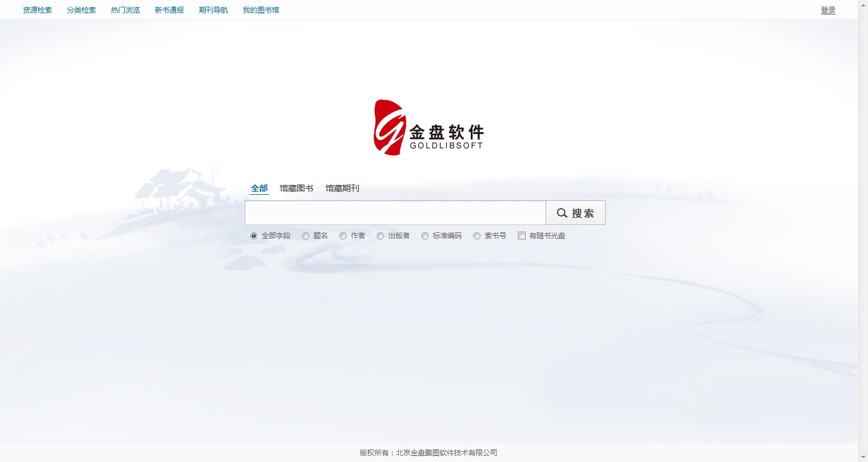Open the 资源检索 menu item

click(37, 10)
